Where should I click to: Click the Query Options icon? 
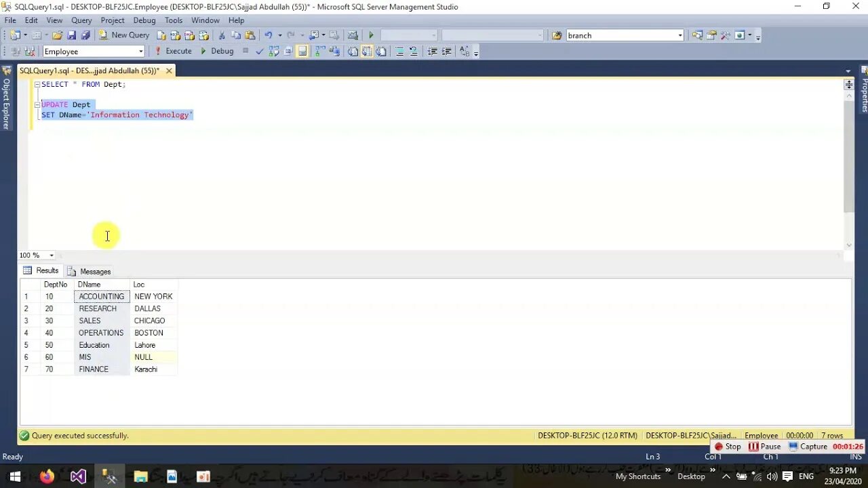coord(288,52)
